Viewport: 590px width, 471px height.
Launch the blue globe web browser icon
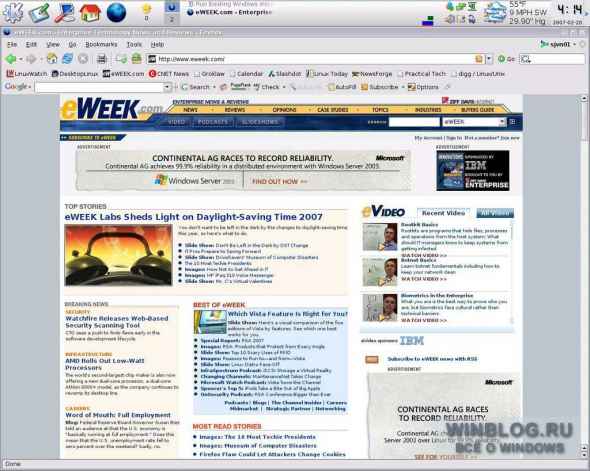pos(116,12)
